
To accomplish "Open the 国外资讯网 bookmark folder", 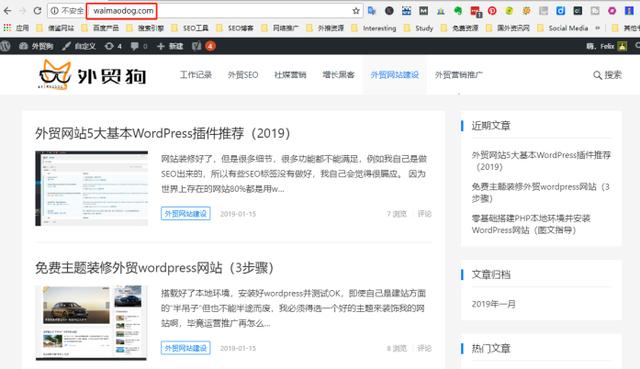I will (x=508, y=28).
